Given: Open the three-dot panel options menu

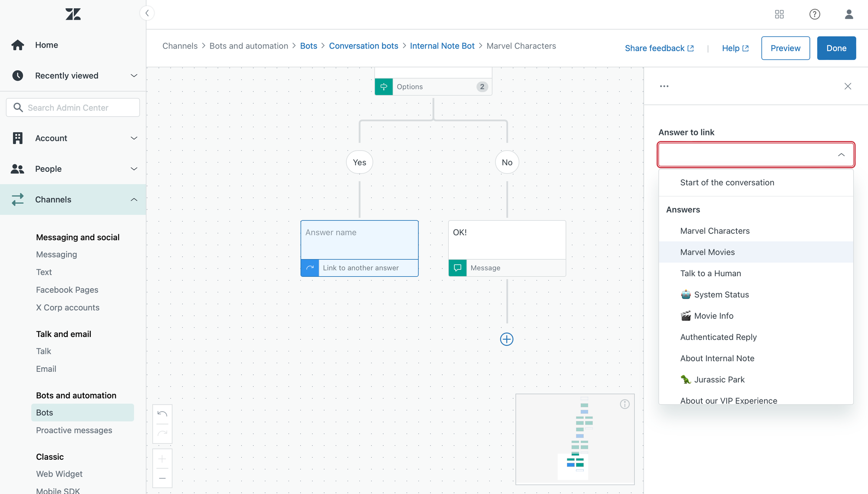Looking at the screenshot, I should [x=664, y=86].
